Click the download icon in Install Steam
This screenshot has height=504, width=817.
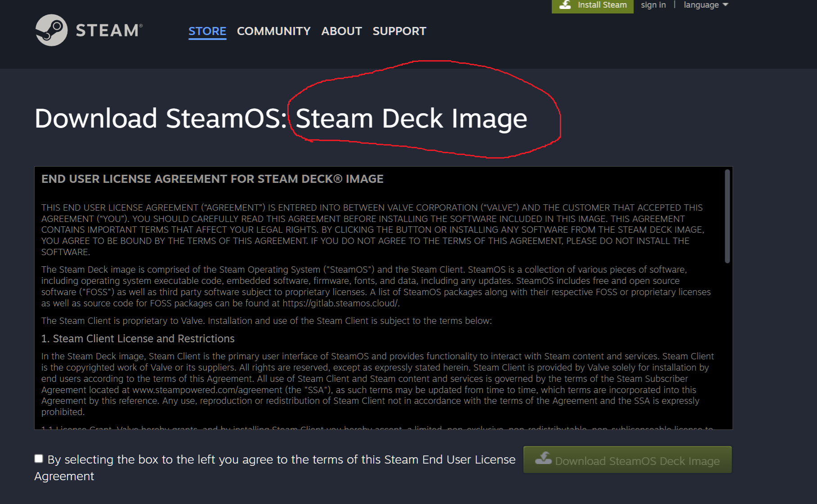point(565,5)
